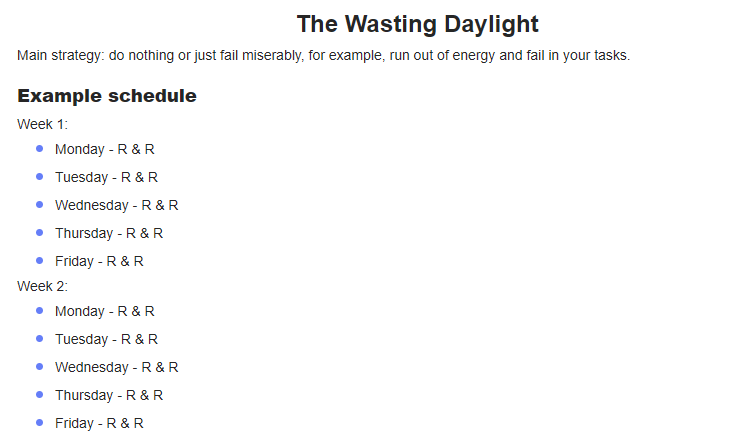Screen dimensions: 745x448
Task: Click the bullet beside Week 1 Thursday
Action: pyautogui.click(x=39, y=233)
